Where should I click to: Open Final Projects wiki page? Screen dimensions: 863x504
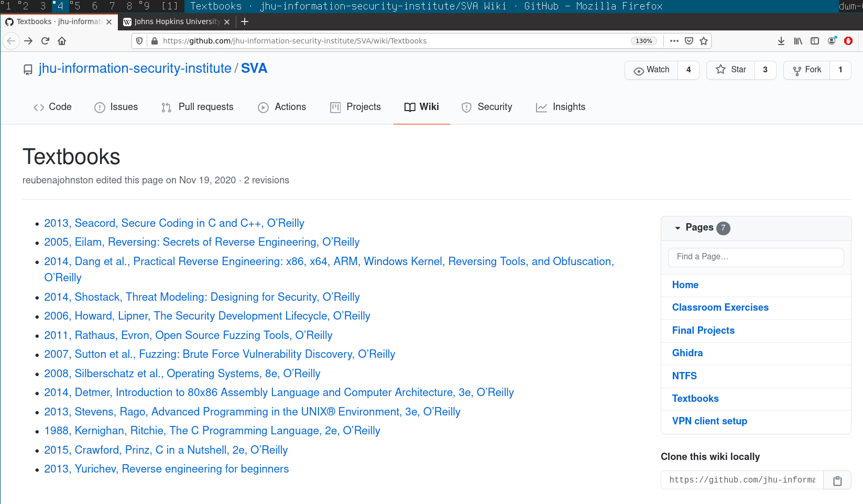coord(703,331)
